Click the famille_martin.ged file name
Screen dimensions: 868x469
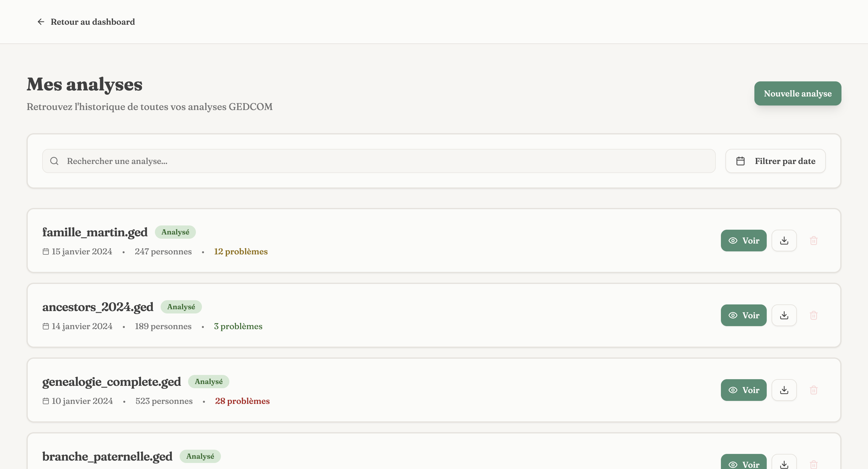95,232
